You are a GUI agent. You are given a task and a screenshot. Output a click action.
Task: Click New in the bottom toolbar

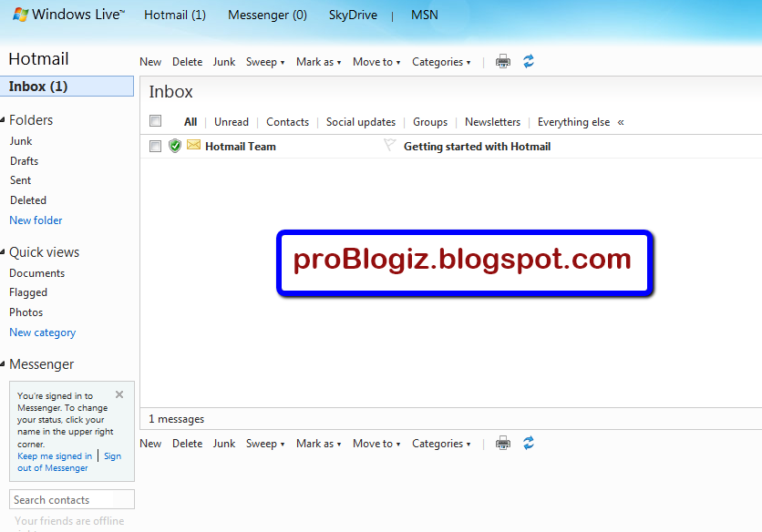(150, 444)
